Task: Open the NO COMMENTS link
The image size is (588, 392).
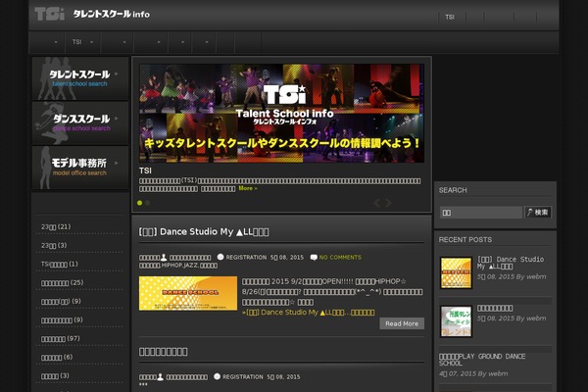Action: tap(340, 258)
